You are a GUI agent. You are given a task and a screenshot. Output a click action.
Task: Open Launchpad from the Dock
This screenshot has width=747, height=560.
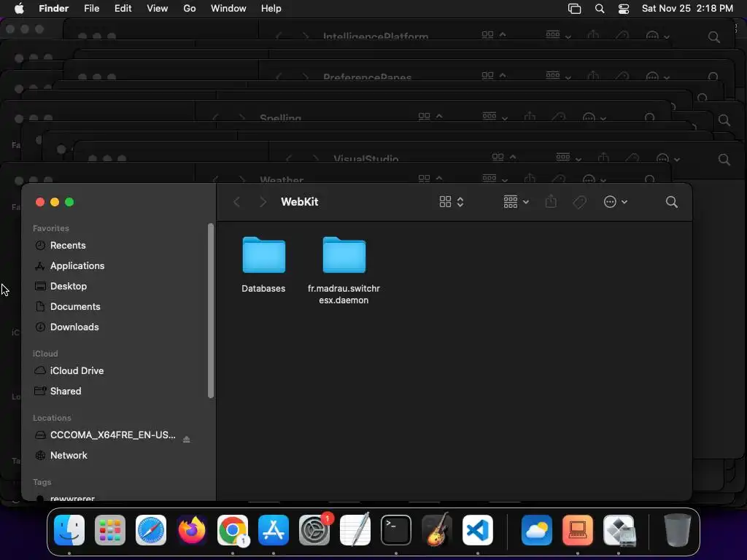[110, 530]
